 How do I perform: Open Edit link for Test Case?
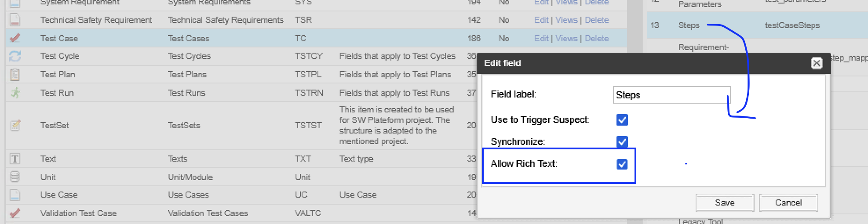point(541,38)
